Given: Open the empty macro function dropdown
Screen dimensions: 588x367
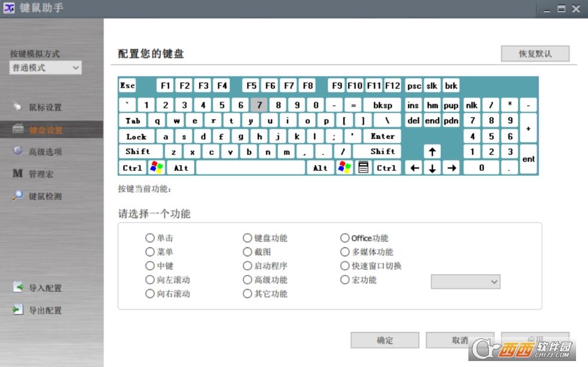Looking at the screenshot, I should pyautogui.click(x=465, y=282).
